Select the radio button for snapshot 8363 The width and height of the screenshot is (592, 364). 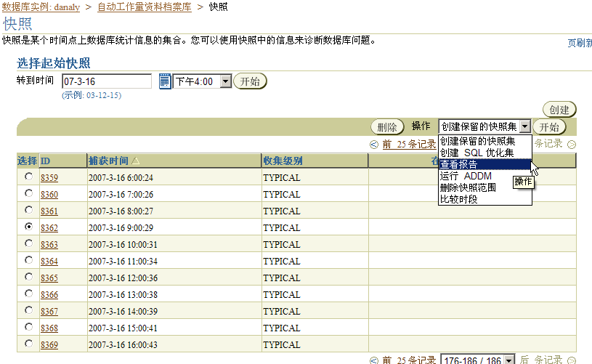click(28, 243)
